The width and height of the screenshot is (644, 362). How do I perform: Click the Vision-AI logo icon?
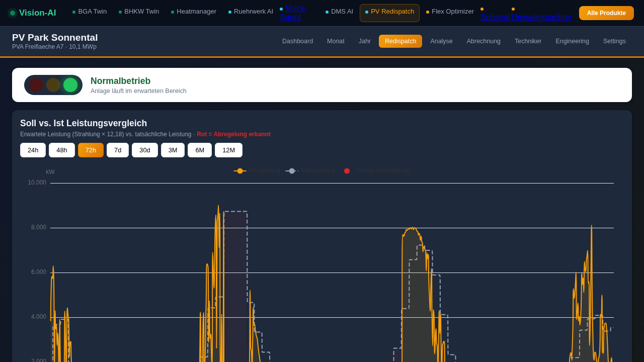tap(13, 13)
